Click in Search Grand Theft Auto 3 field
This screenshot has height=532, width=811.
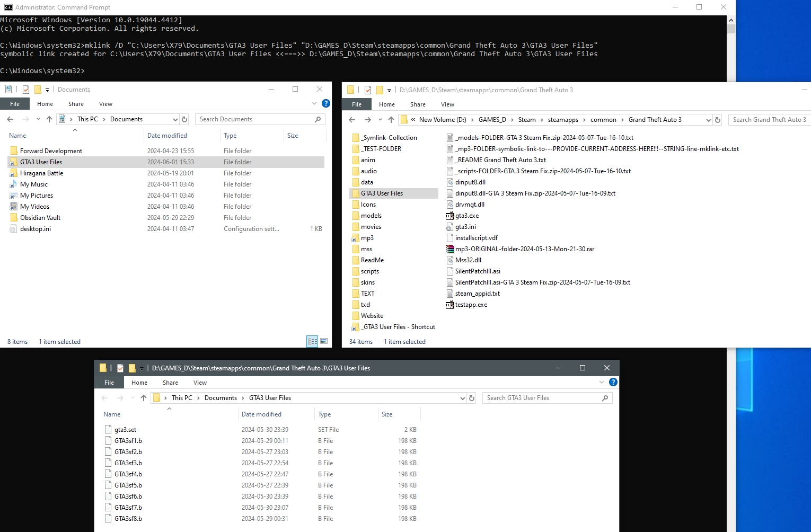point(769,120)
